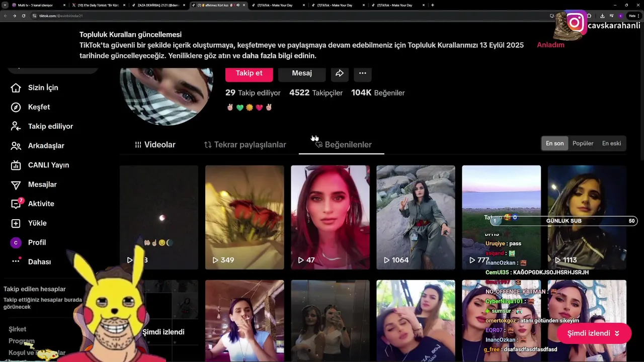644x362 pixels.
Task: Go to Keşfet explore page
Action: pos(30,107)
